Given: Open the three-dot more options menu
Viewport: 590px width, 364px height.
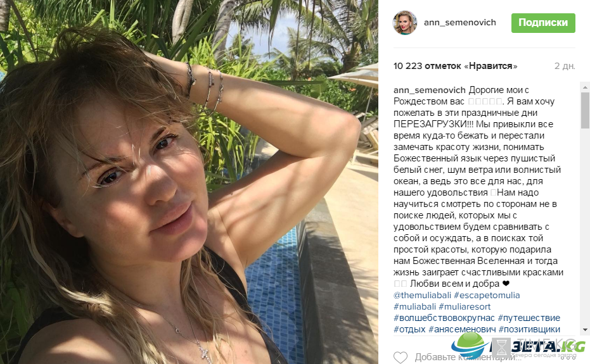Looking at the screenshot, I should click(568, 358).
